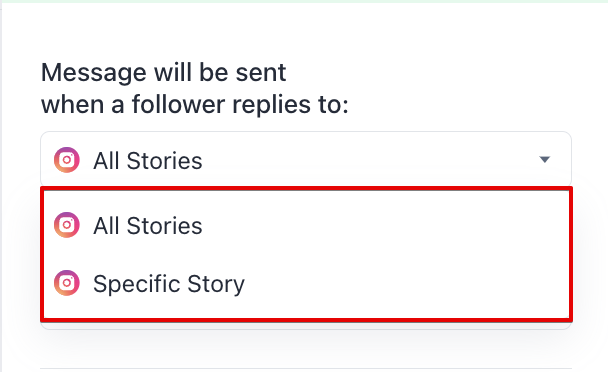Click blank area above heading to dismiss dropdown
This screenshot has width=608, height=372.
(304, 31)
